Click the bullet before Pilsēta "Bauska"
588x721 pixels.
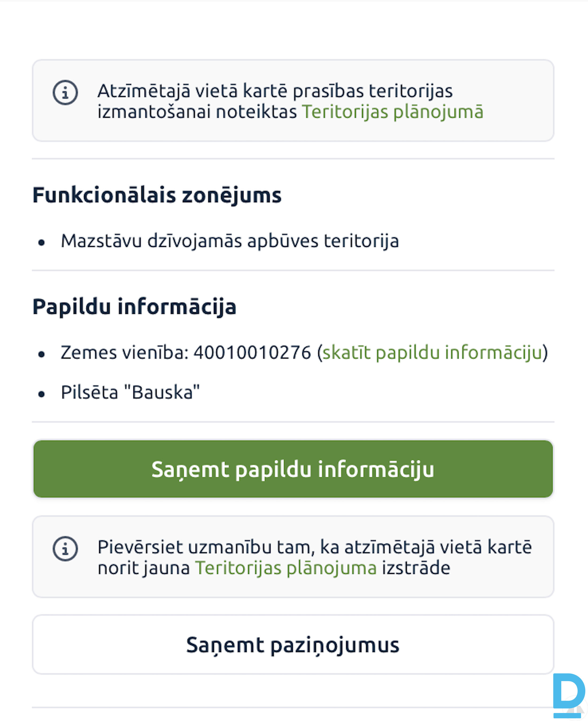coord(42,394)
